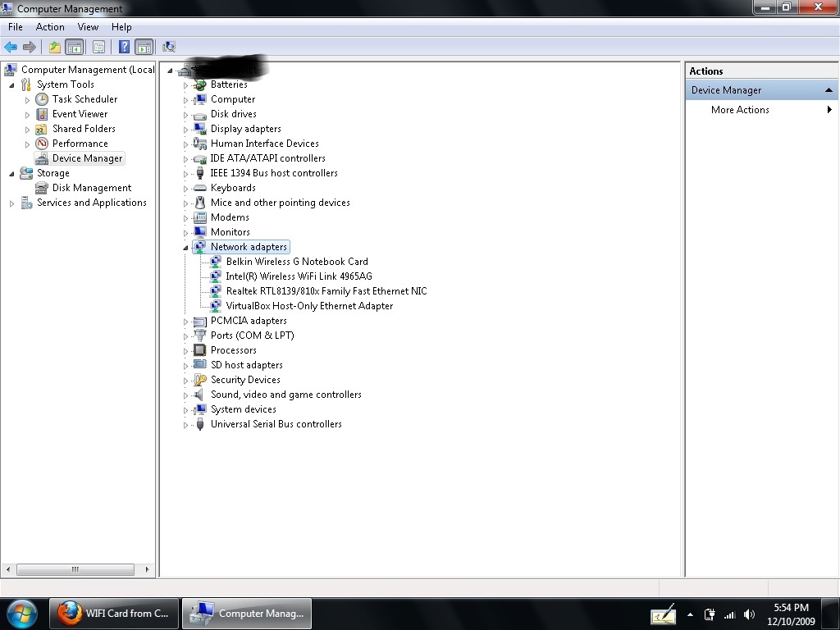Expand the Ports (COM & LPT) category
840x630 pixels.
pyautogui.click(x=186, y=336)
